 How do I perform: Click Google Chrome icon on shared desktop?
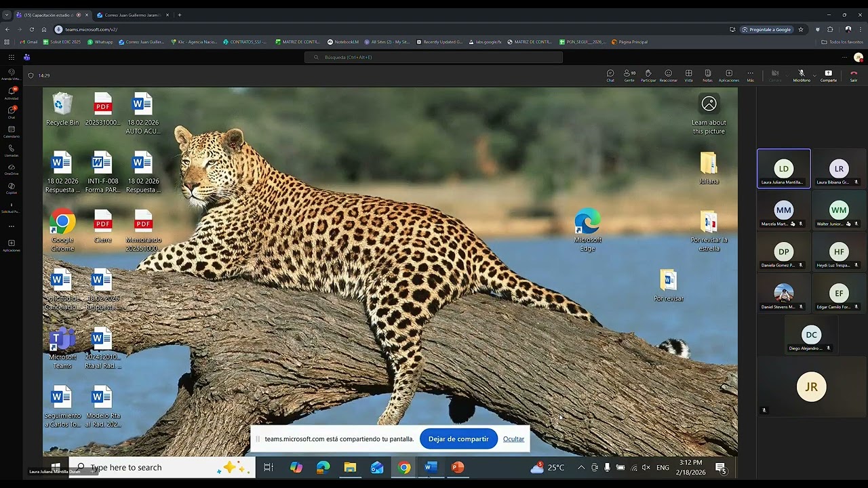pos(62,230)
